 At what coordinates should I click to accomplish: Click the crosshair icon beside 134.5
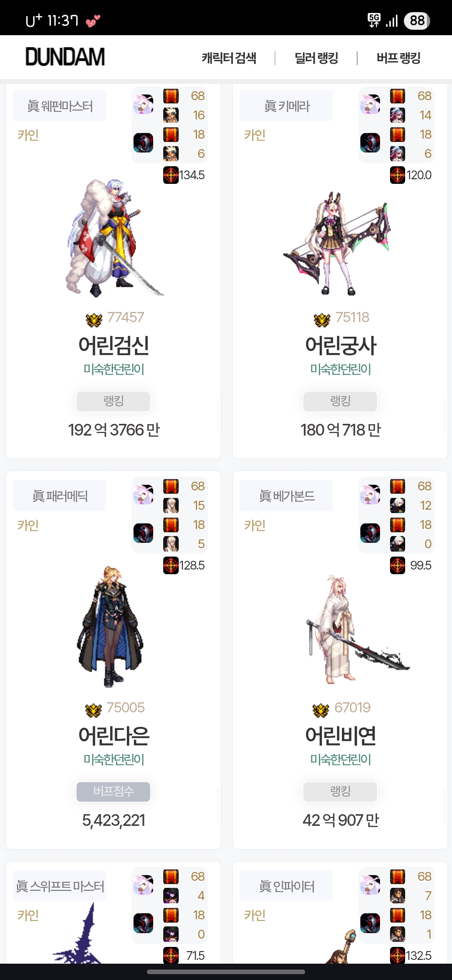[171, 175]
